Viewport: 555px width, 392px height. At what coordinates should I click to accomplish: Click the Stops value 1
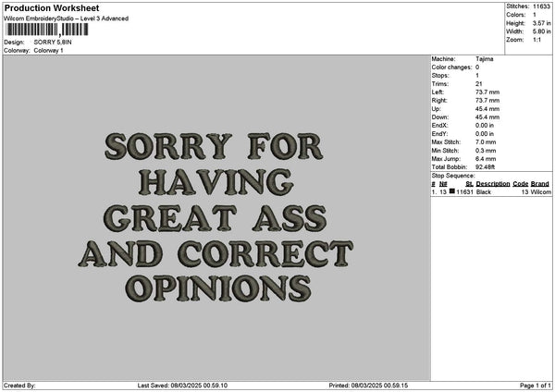[x=477, y=76]
